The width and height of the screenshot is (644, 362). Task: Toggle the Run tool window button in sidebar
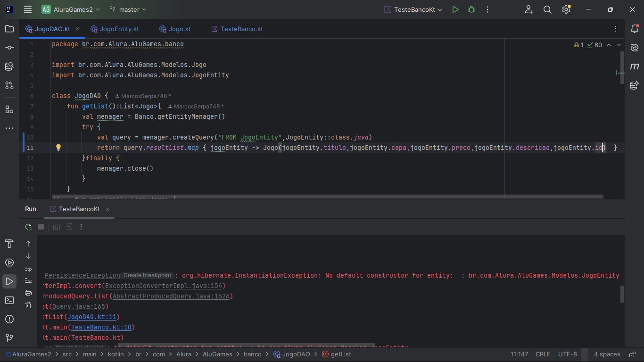pos(9,281)
